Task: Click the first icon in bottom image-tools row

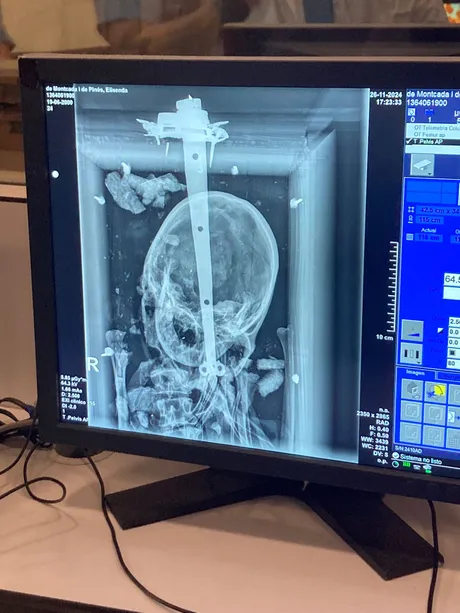Action: click(411, 434)
